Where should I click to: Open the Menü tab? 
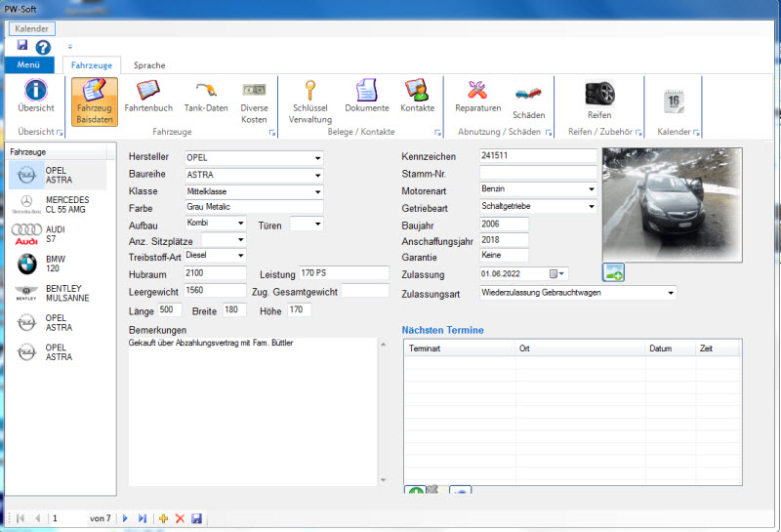point(28,65)
